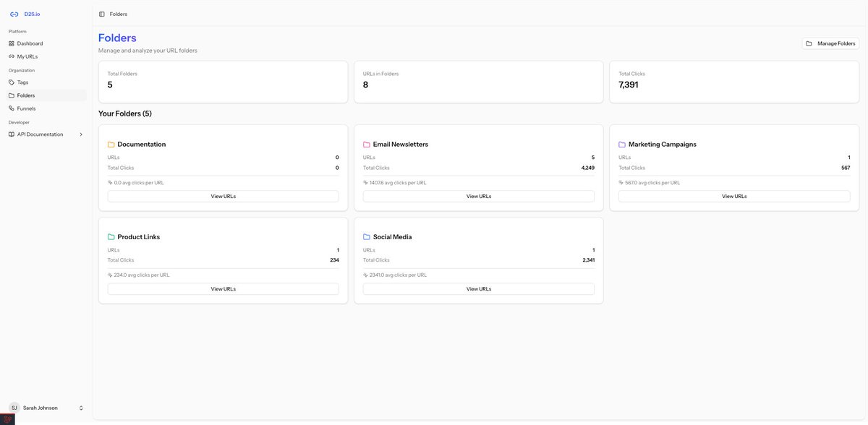The width and height of the screenshot is (868, 425).
Task: Click the 2341.0 avg clicks per URL text
Action: point(399,275)
